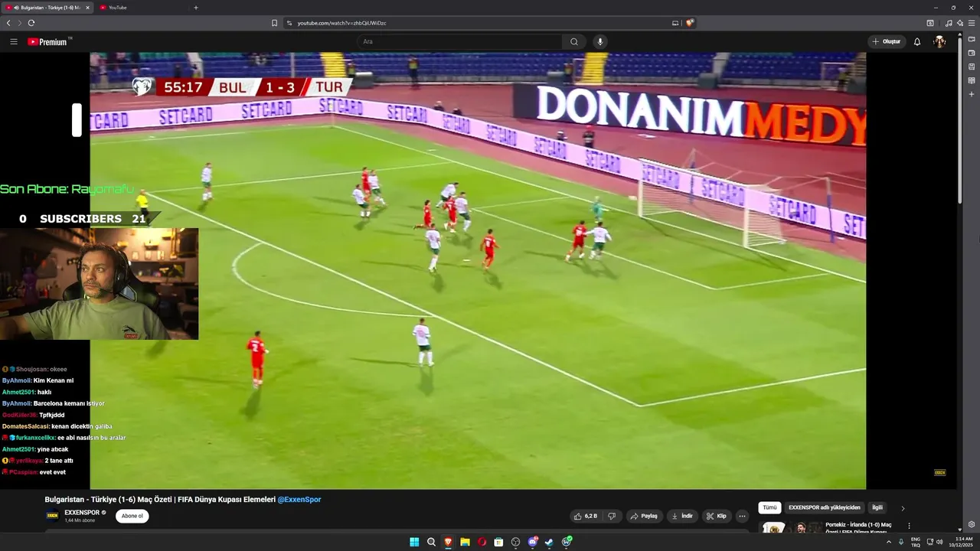Switch the ENG TRQ input language

(x=916, y=542)
